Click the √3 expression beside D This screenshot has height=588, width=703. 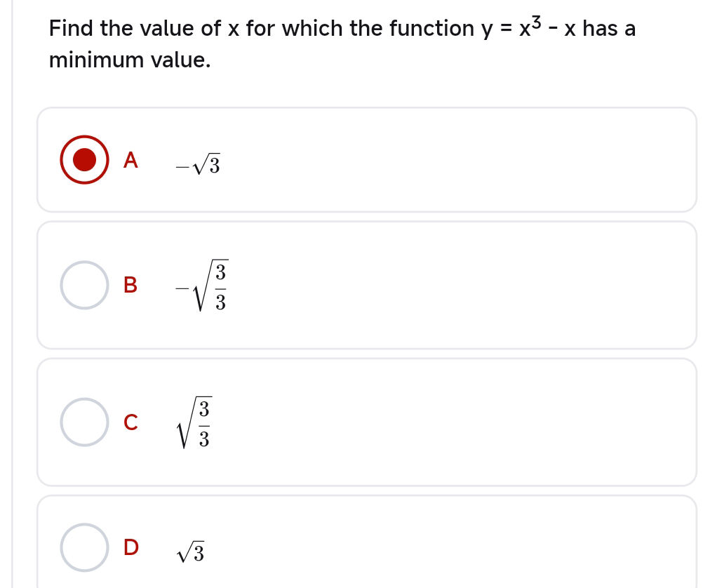click(x=189, y=550)
